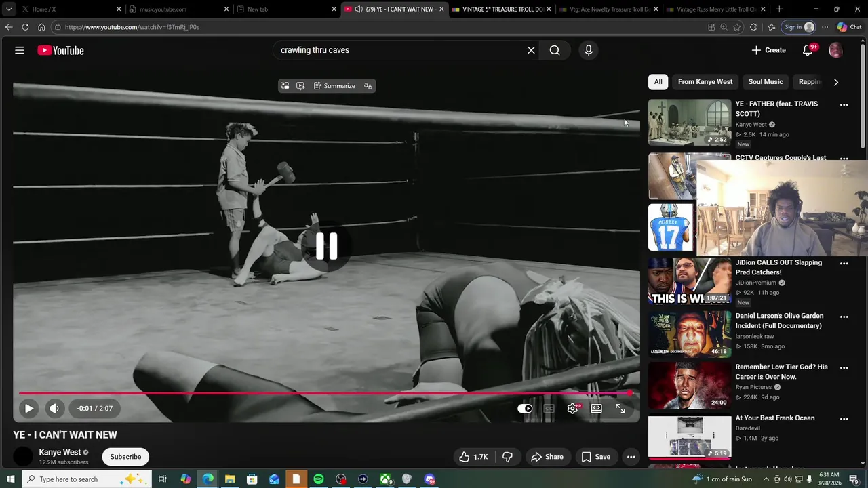868x488 pixels.
Task: Open the YE - FATHER video thumbnail
Action: point(690,123)
